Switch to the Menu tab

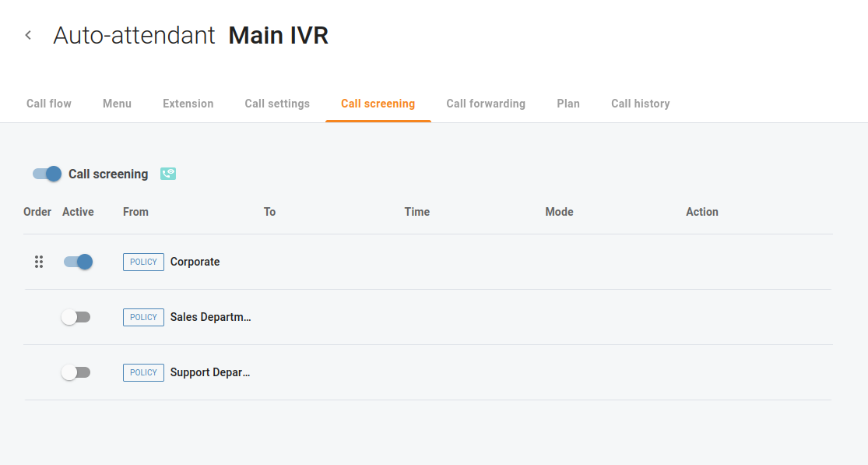pyautogui.click(x=117, y=104)
